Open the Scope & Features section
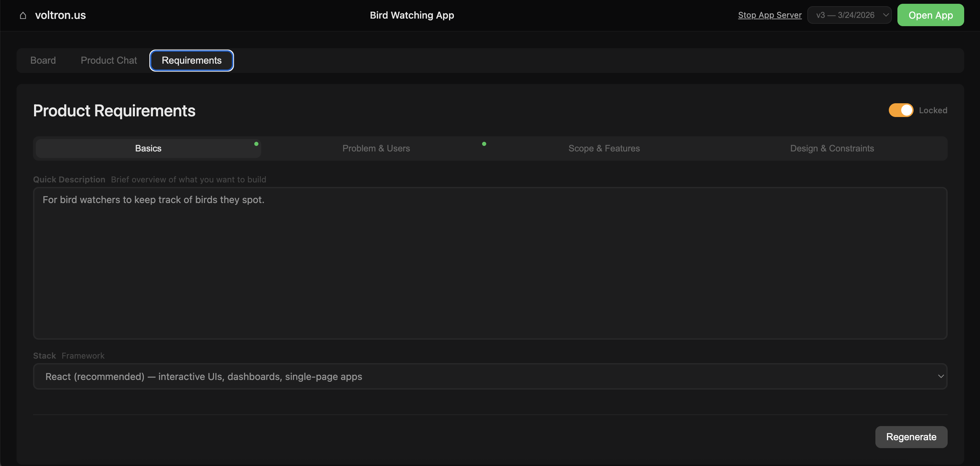This screenshot has height=466, width=980. 604,148
